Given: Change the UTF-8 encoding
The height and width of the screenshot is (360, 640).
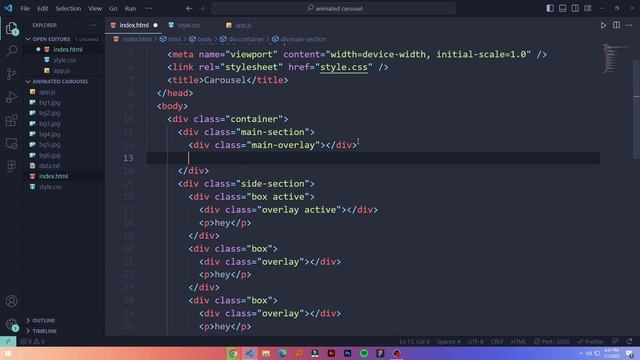Looking at the screenshot, I should 476,341.
